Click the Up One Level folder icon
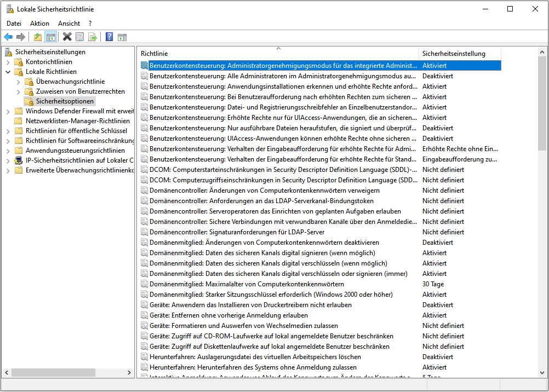549x392 pixels. (37, 37)
